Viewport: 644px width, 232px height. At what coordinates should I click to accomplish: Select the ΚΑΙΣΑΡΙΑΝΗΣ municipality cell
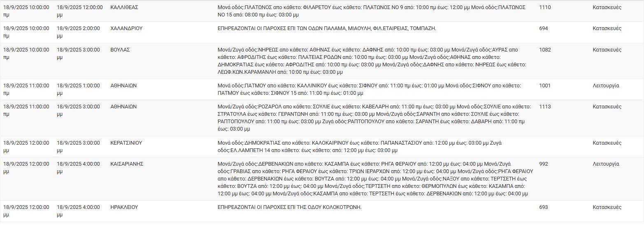pyautogui.click(x=127, y=164)
